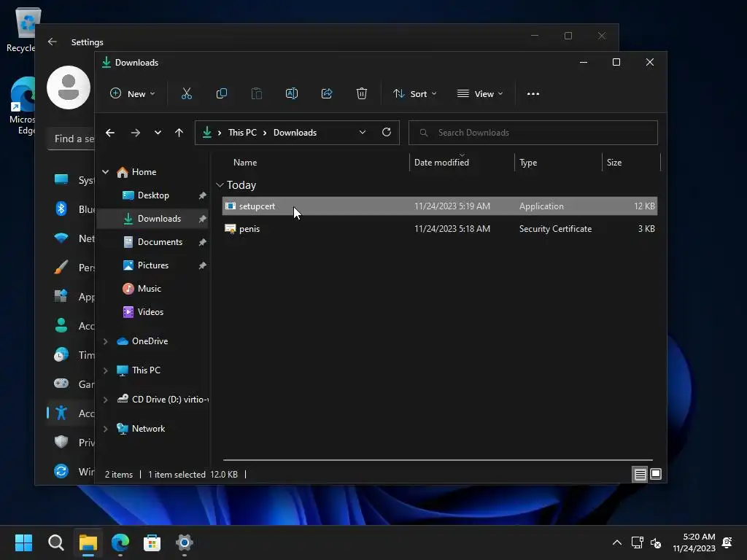Click the taskbar Search magnifier
The image size is (747, 560).
point(56,542)
